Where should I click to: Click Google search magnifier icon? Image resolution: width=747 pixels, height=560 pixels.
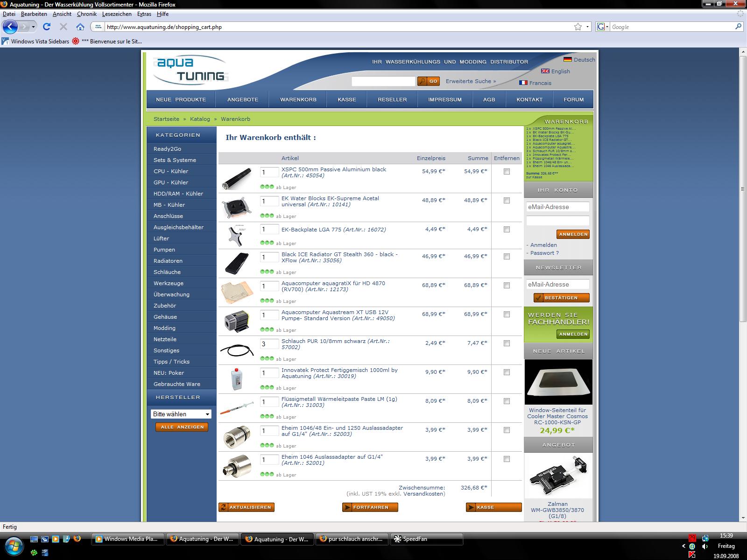point(738,27)
